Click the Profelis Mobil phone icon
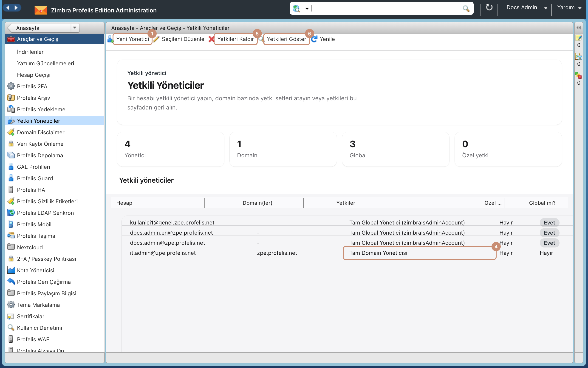The height and width of the screenshot is (368, 588). click(x=11, y=224)
